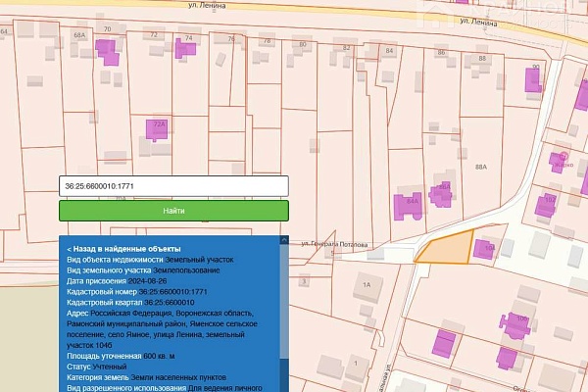Viewport: 588px width, 392px height.
Task: Click the purple building at number 74
Action: (x=183, y=47)
